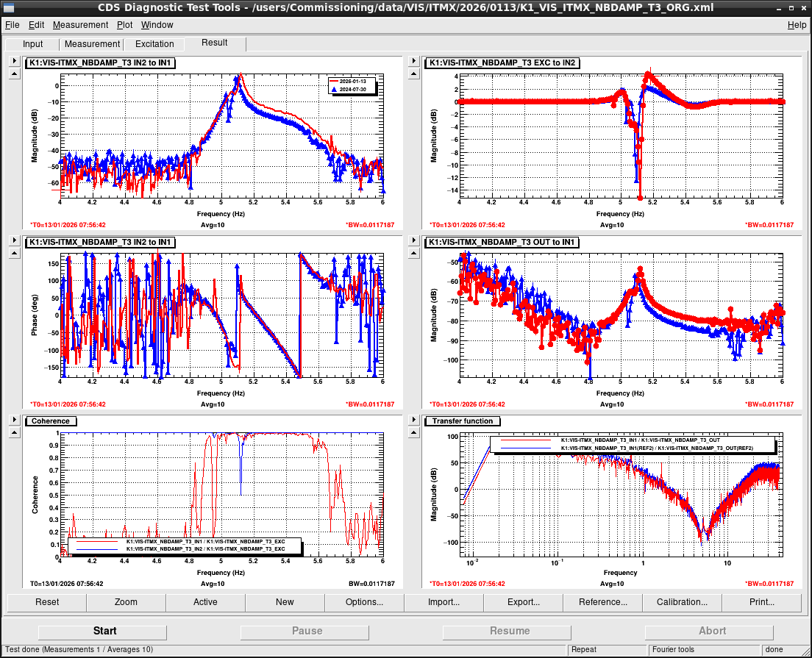
Task: Open the Calibration... dialog button
Action: tap(682, 602)
